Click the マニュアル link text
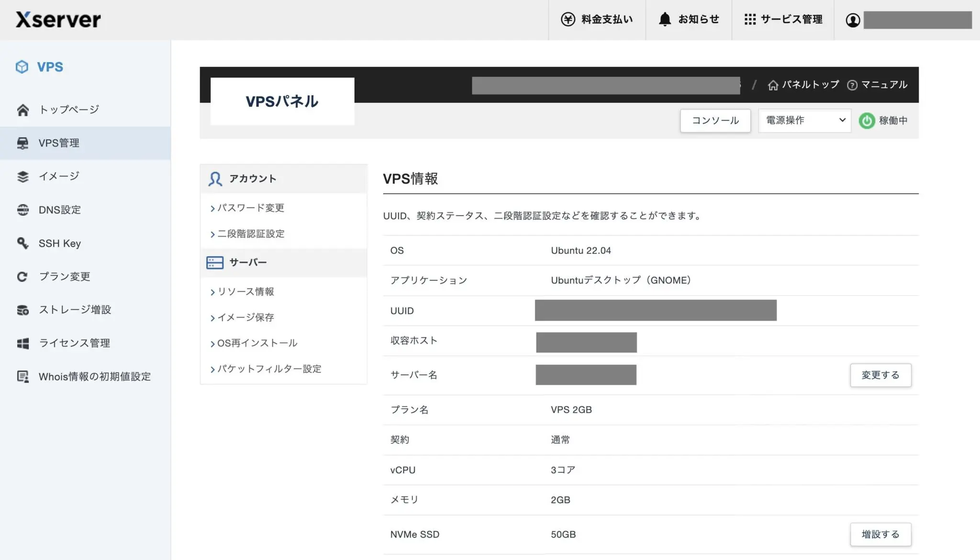Viewport: 980px width, 560px height. [884, 85]
